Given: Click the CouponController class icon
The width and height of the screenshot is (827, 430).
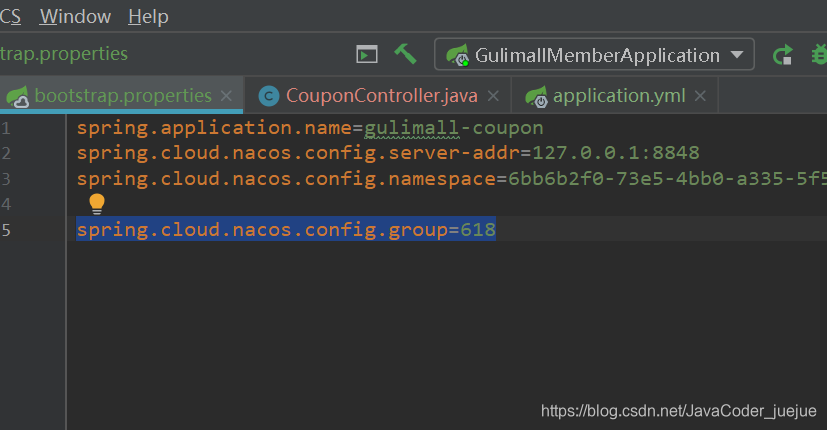Looking at the screenshot, I should pos(269,96).
